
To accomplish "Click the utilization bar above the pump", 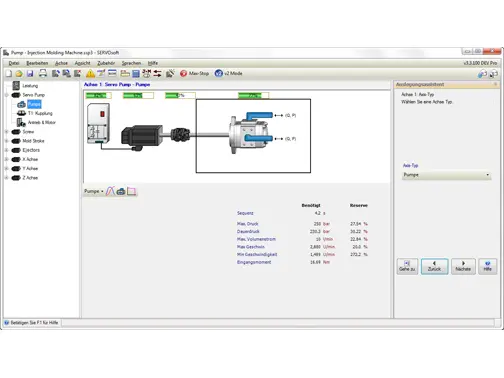I will point(253,96).
